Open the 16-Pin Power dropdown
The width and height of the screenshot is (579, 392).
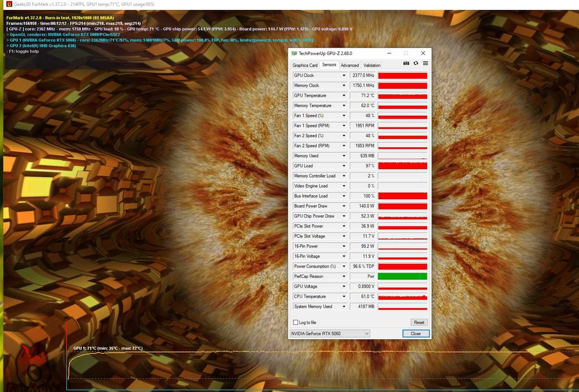(344, 246)
